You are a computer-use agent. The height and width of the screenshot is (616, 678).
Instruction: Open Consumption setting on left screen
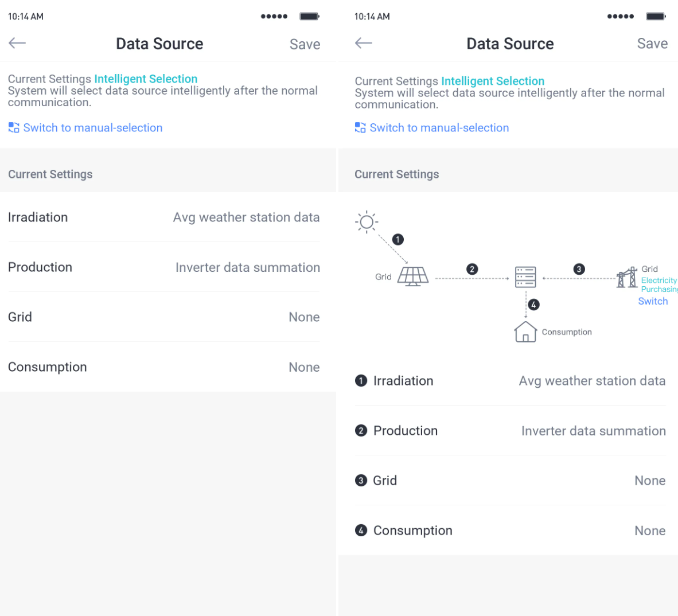164,367
